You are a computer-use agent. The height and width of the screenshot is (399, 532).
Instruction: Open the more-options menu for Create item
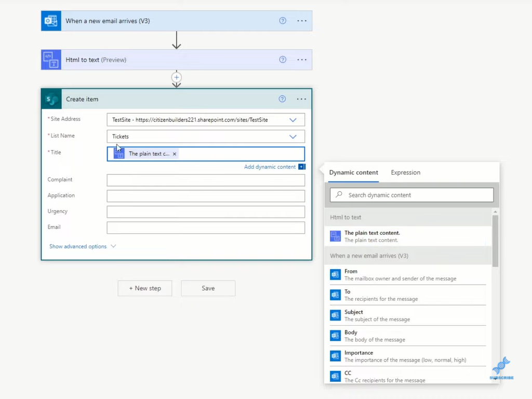301,99
